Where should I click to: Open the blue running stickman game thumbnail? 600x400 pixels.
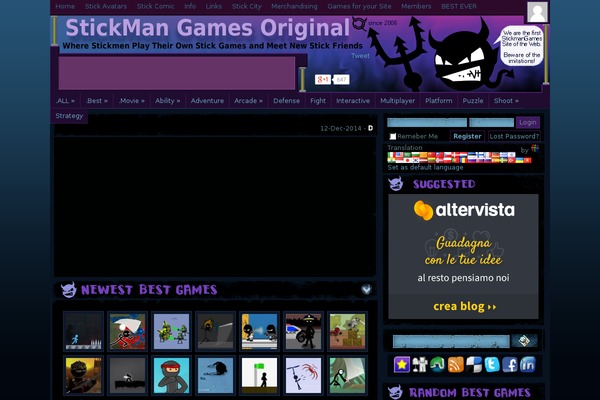point(83,331)
